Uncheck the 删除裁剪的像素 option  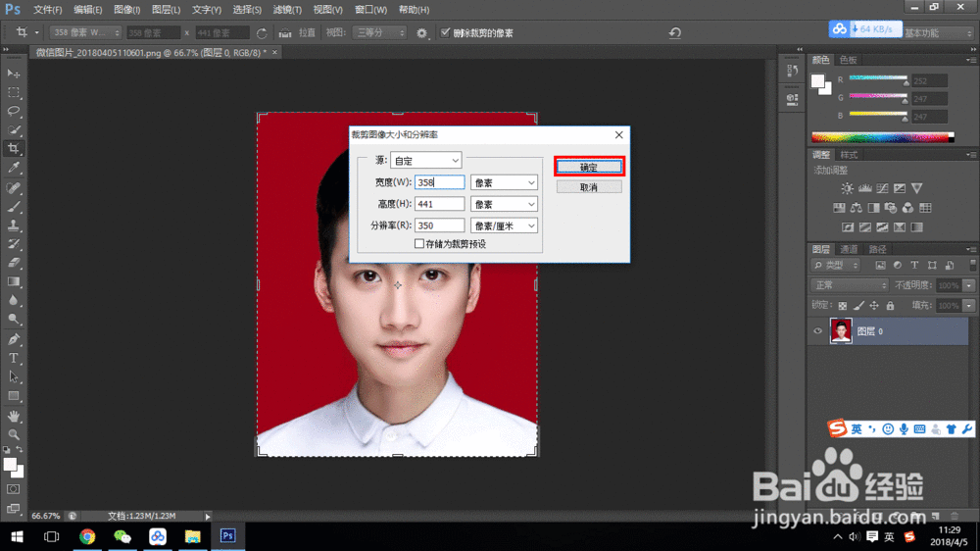(446, 33)
